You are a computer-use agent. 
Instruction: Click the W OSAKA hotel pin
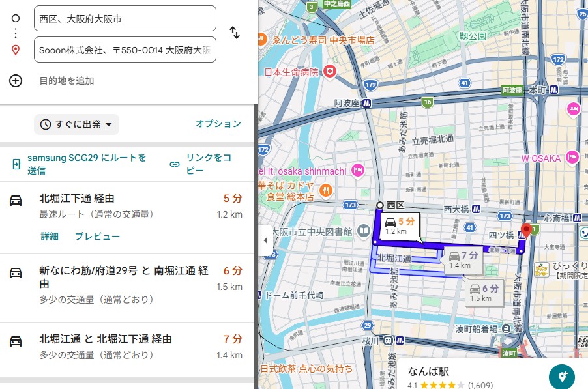pyautogui.click(x=574, y=158)
